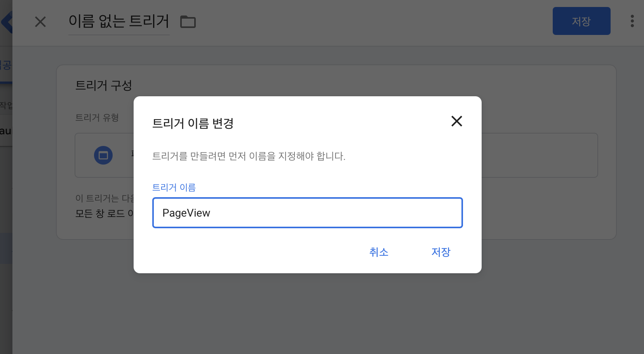644x354 pixels.
Task: Select the highlighted item in the left sidebar
Action: [x=6, y=248]
